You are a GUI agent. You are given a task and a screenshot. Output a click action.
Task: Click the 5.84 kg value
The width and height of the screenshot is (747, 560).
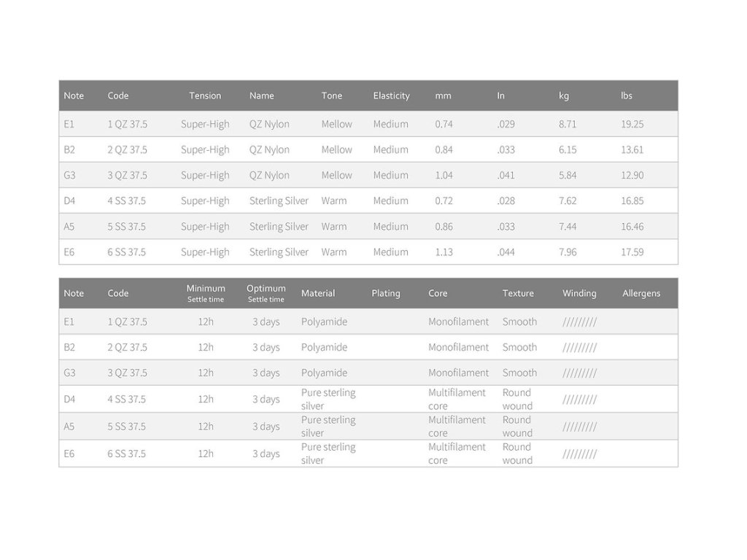pos(568,176)
